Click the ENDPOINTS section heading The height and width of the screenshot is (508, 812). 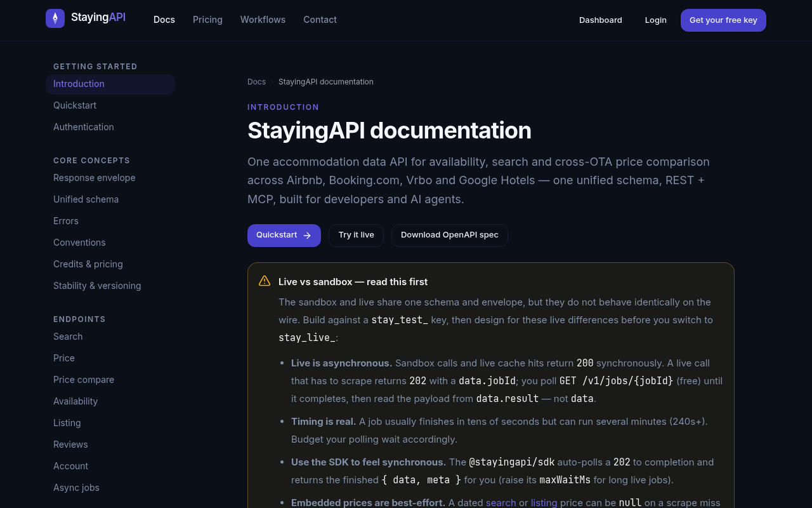(x=79, y=319)
